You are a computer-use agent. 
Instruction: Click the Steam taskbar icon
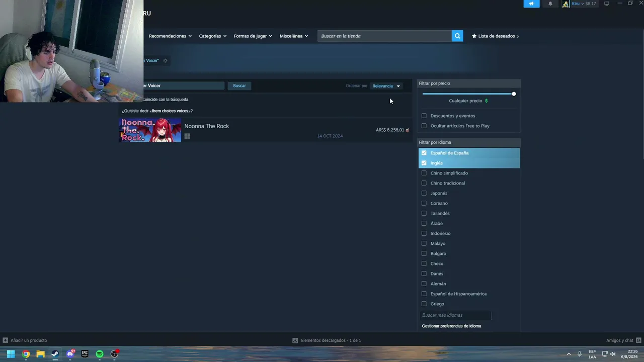pos(55,354)
